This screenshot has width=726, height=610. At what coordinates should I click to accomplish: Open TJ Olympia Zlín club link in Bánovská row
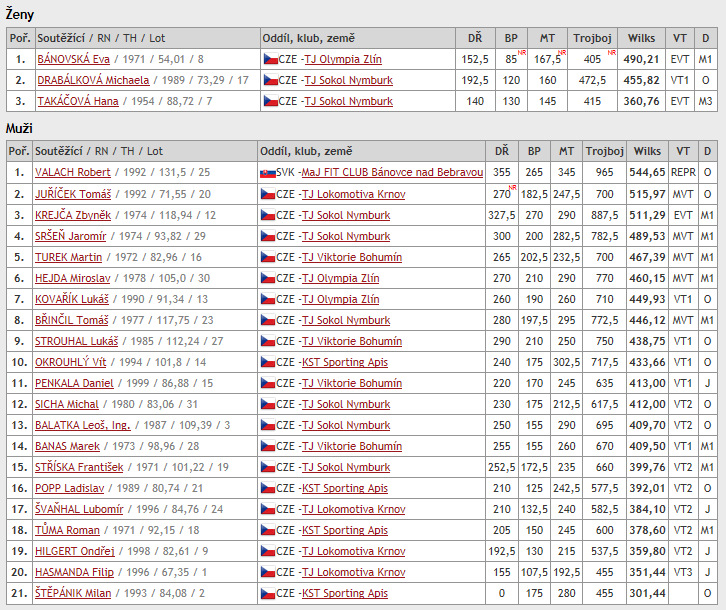(343, 59)
